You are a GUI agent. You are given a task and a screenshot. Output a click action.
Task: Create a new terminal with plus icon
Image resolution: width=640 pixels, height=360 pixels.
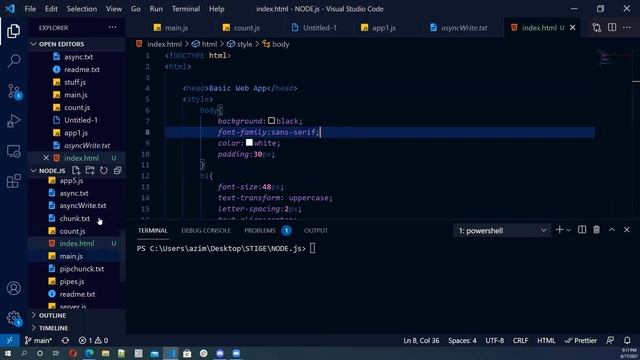[x=559, y=230]
